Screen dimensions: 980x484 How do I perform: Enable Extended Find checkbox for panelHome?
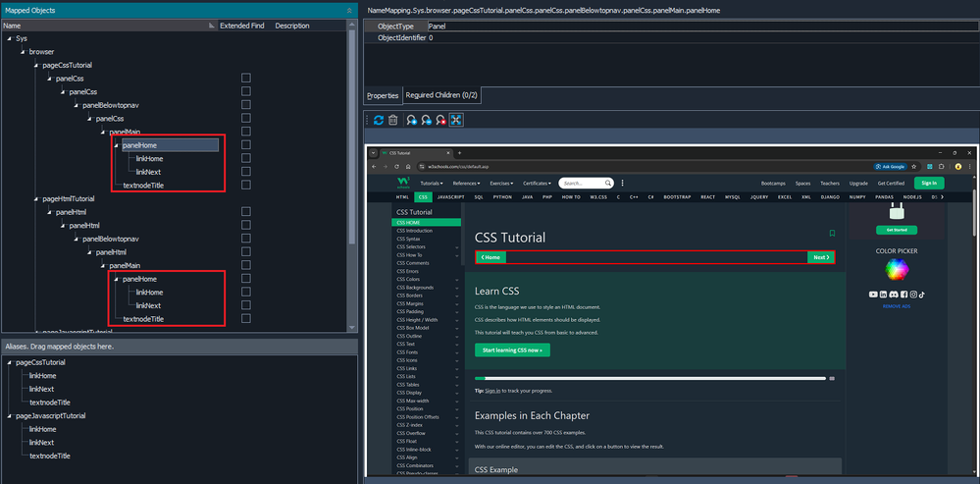[246, 145]
